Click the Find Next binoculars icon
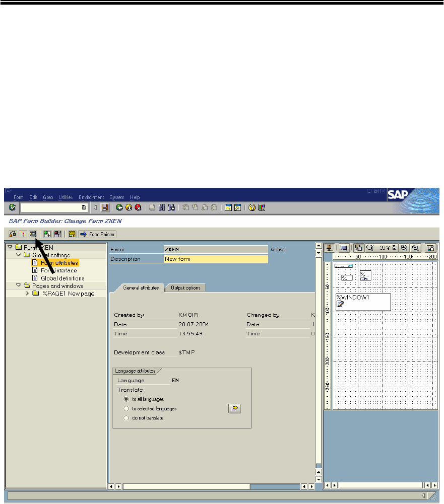Screen dimensions: 444x504 tap(171, 207)
